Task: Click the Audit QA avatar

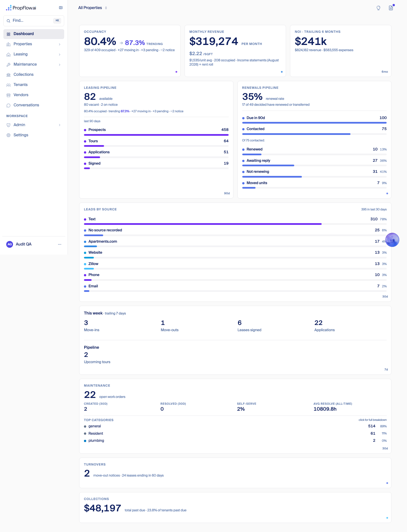Action: point(10,244)
